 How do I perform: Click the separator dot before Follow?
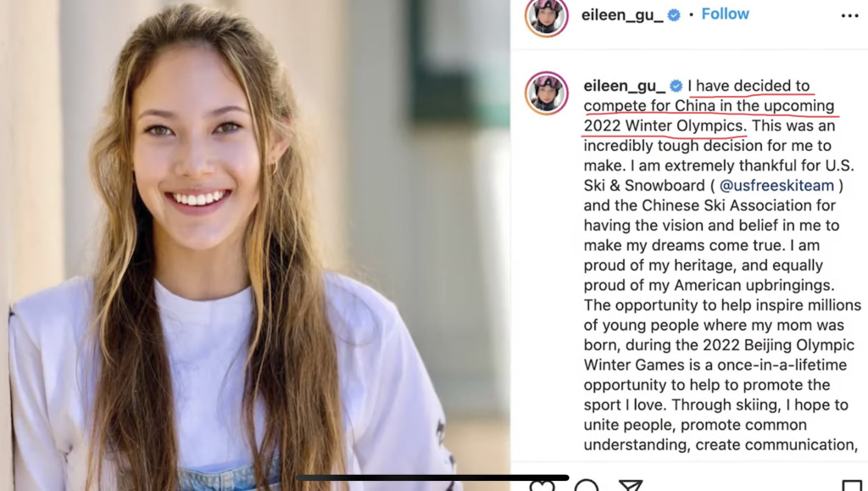click(x=691, y=15)
